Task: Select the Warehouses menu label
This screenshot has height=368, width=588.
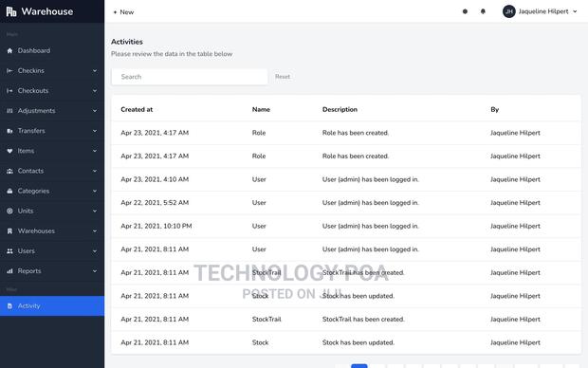Action: point(36,231)
